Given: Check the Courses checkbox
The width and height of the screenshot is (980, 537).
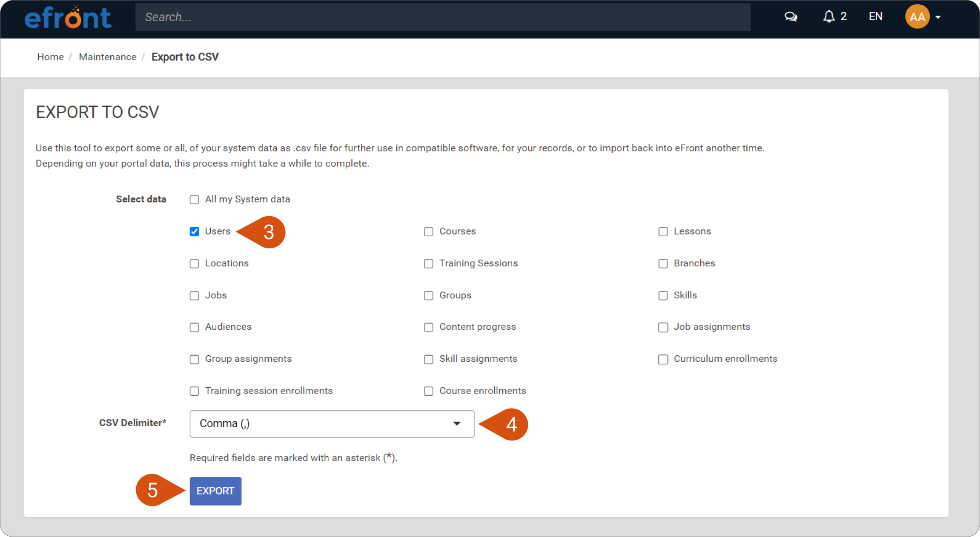Looking at the screenshot, I should click(x=429, y=231).
